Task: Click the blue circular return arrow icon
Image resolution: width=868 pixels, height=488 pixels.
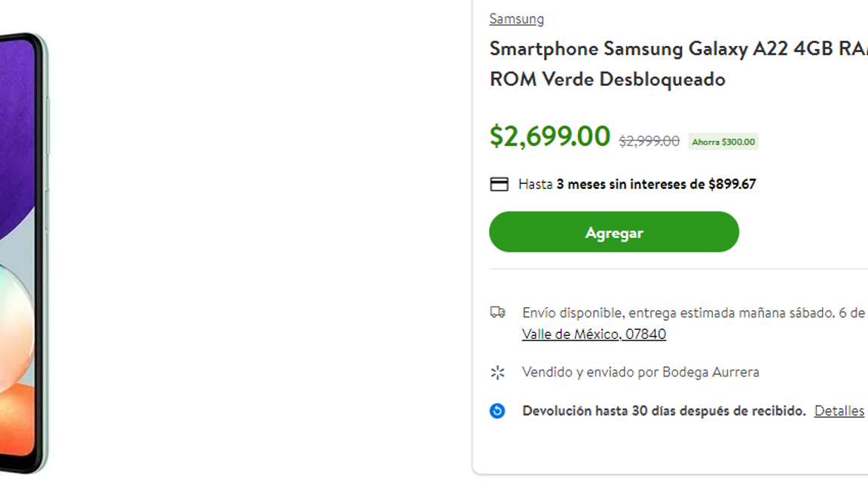Action: 498,410
